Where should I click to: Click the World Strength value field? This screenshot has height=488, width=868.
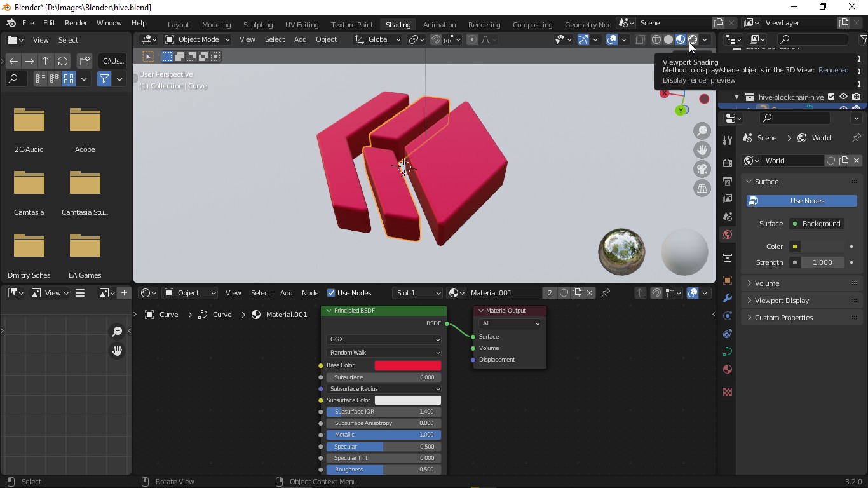(x=822, y=262)
